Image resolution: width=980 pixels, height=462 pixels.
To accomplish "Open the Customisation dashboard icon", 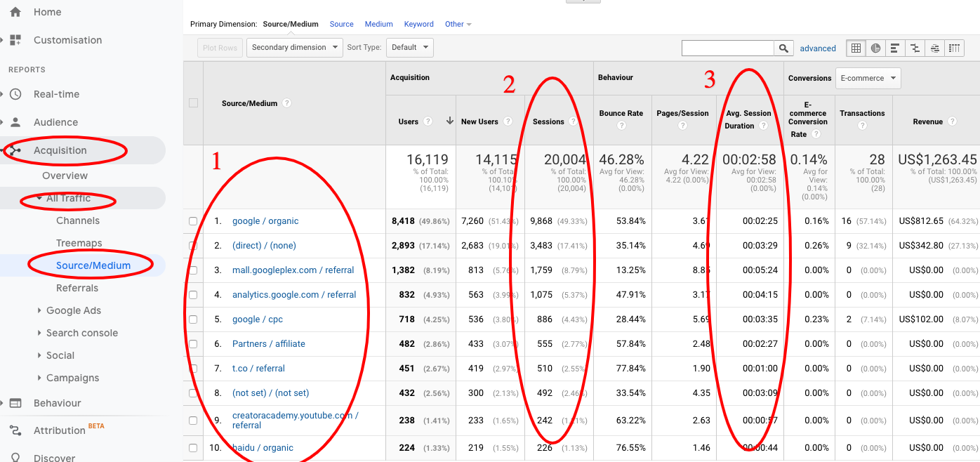I will [x=15, y=40].
